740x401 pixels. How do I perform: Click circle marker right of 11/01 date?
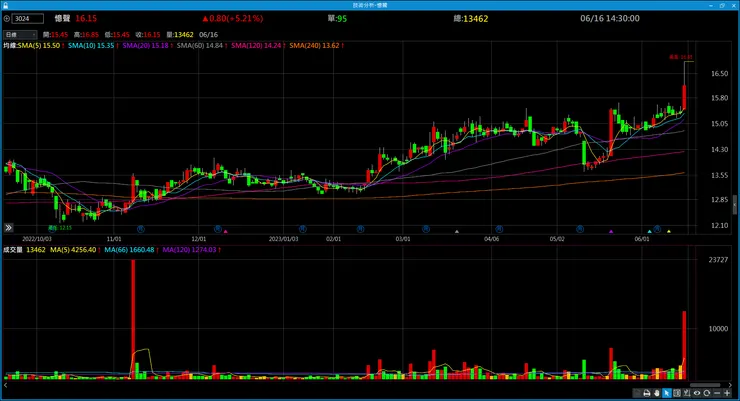click(x=141, y=229)
